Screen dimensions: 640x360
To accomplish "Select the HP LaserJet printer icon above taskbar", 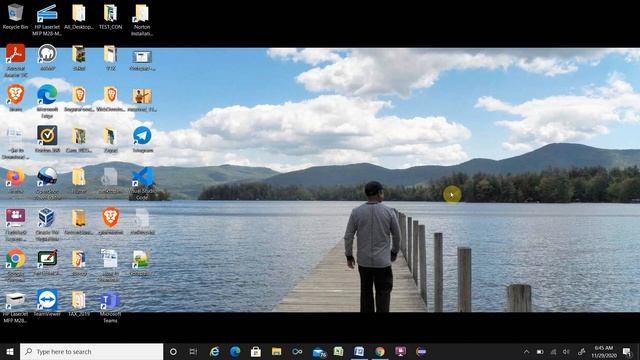I will [x=16, y=307].
